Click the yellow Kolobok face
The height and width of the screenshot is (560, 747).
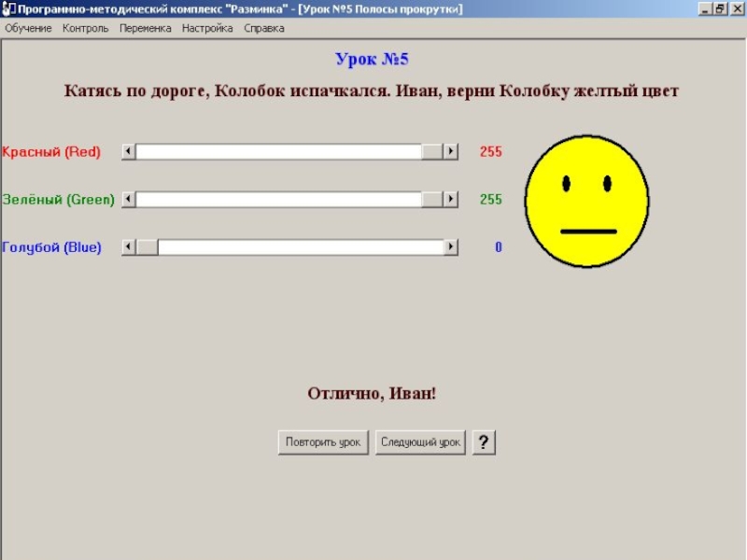point(587,202)
